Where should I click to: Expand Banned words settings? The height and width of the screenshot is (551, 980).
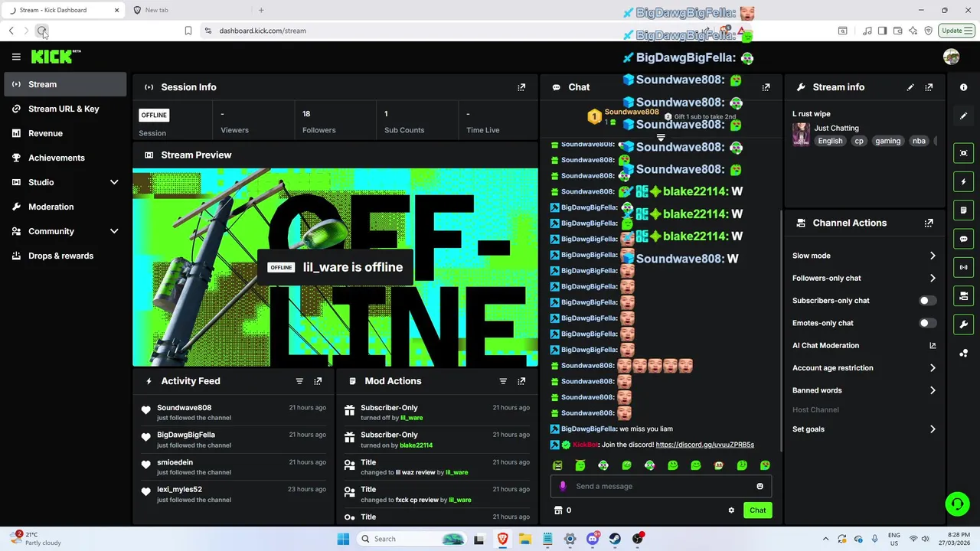point(933,390)
